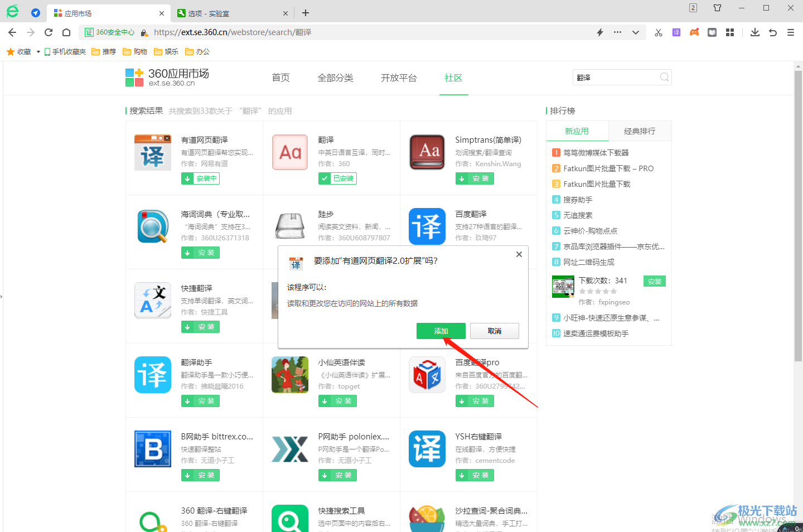This screenshot has height=532, width=803.
Task: Install Simptrans(简单译) extension
Action: click(475, 178)
